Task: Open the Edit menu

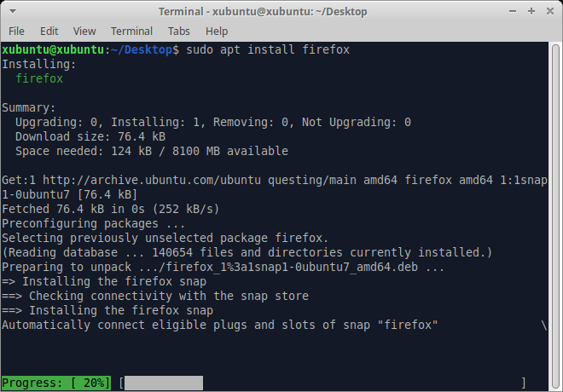Action: (49, 32)
